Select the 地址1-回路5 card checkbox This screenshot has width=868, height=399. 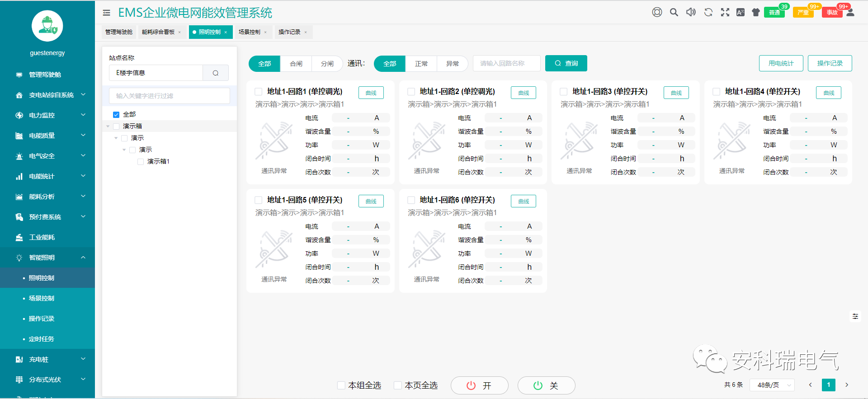point(259,200)
